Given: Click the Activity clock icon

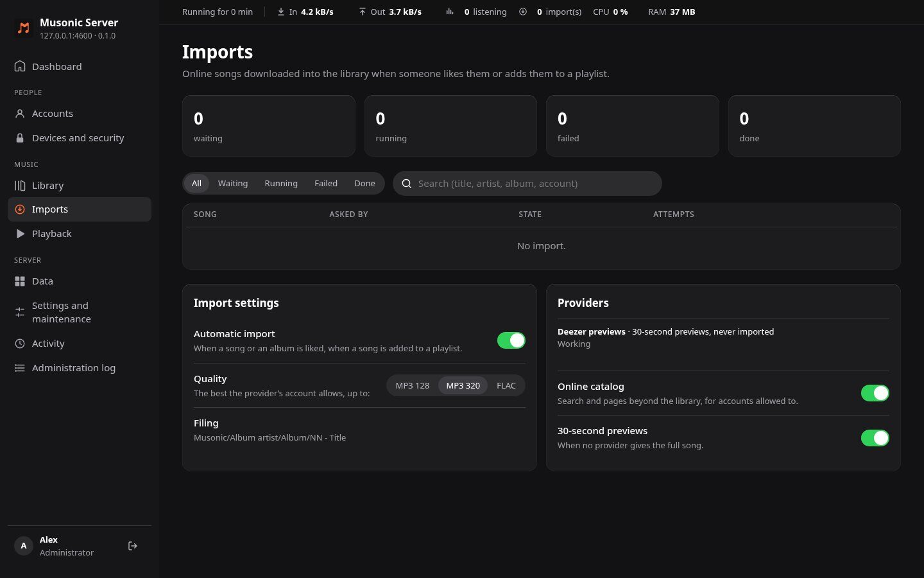Looking at the screenshot, I should (x=20, y=344).
